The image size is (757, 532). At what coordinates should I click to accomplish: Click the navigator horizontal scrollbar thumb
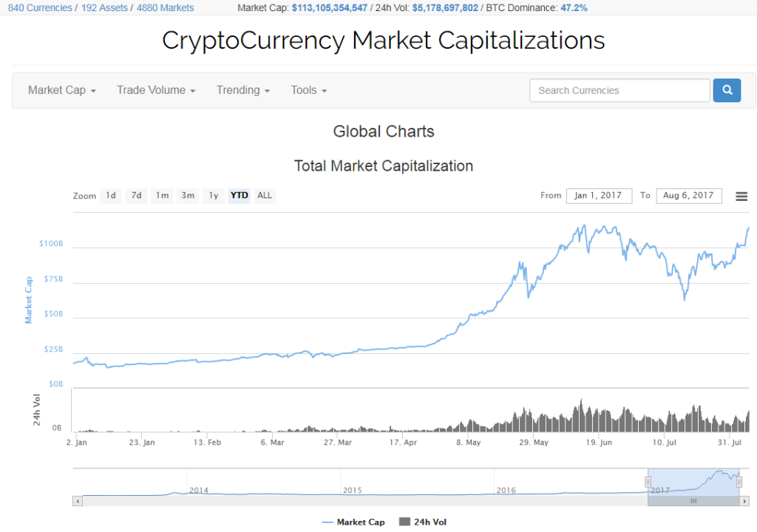click(x=693, y=501)
